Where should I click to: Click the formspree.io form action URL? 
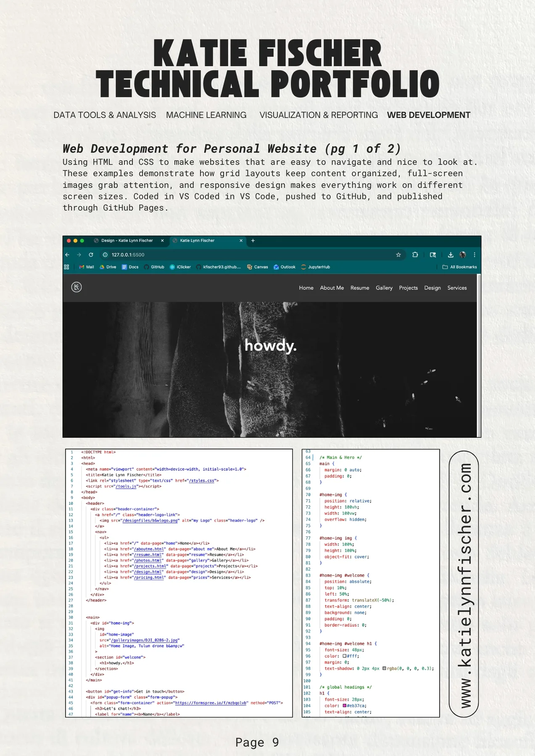(211, 703)
